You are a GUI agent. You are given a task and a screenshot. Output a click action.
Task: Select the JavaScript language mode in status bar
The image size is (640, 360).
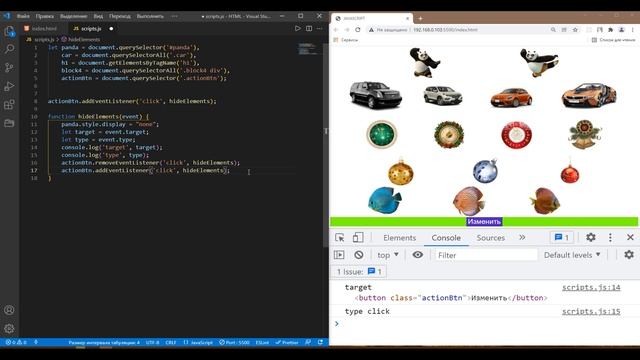[198, 342]
